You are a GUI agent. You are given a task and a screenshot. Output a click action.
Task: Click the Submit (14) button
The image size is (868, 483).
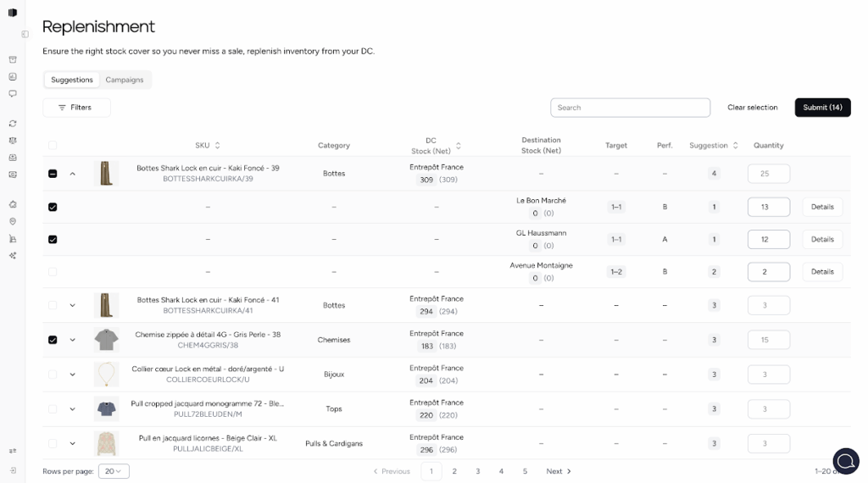point(822,108)
